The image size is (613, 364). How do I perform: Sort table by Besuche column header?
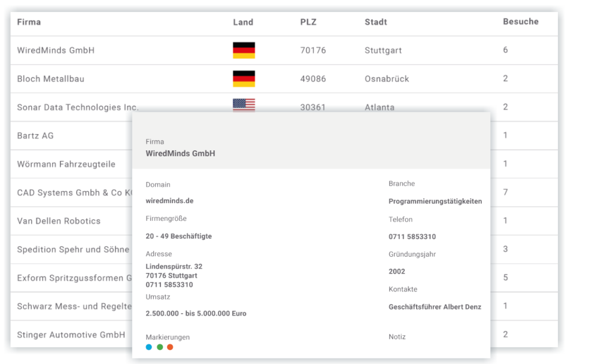click(521, 22)
